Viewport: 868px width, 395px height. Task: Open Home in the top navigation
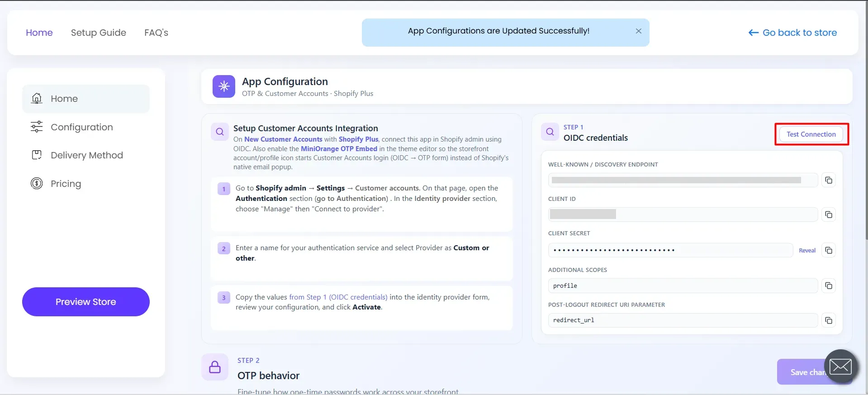39,33
